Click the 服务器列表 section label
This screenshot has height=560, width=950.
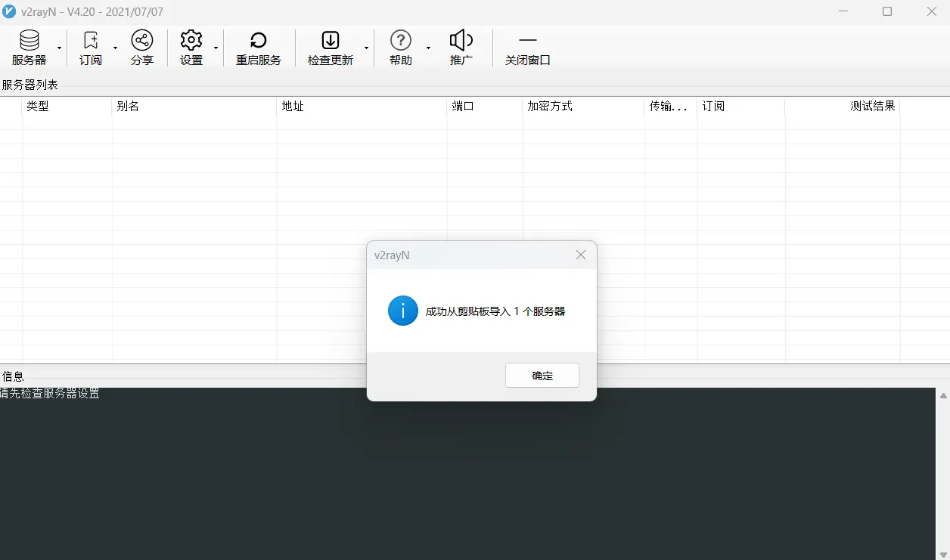click(x=30, y=85)
